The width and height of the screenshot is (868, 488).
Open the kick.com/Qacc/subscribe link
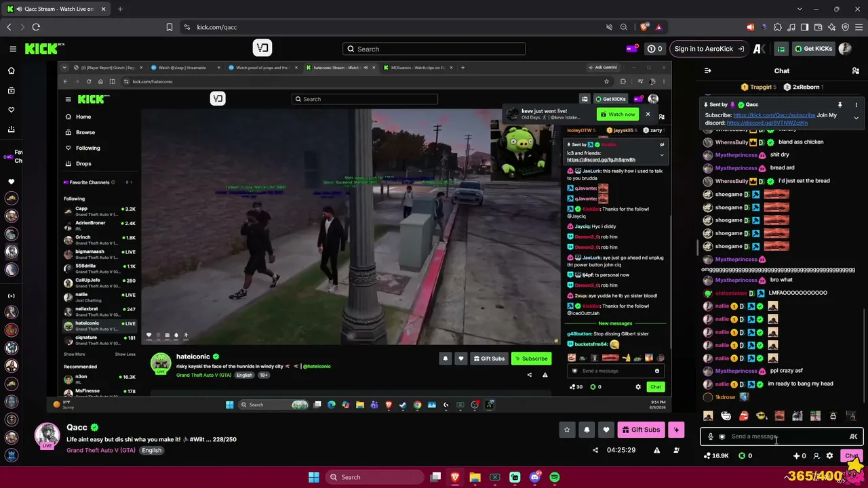point(774,115)
